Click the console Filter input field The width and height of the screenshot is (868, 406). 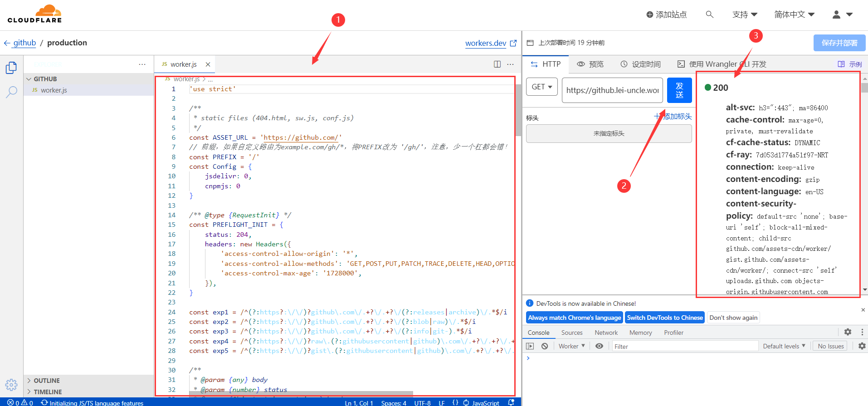[x=684, y=346]
